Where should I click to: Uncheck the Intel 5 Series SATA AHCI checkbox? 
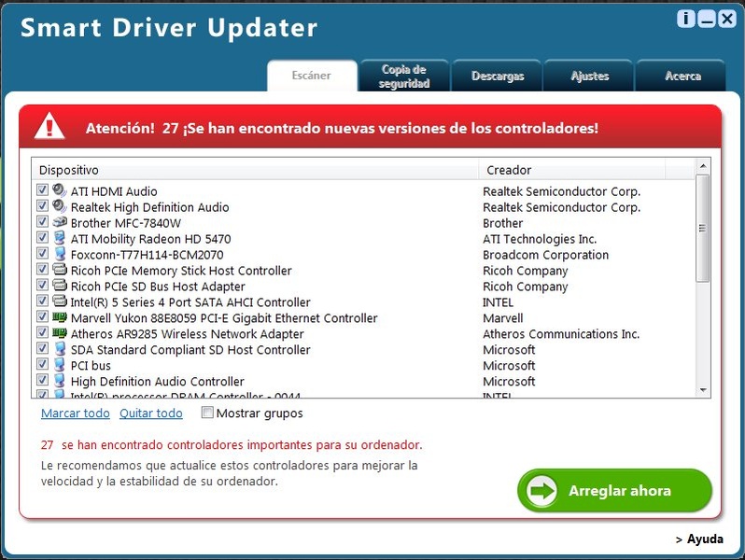[42, 301]
